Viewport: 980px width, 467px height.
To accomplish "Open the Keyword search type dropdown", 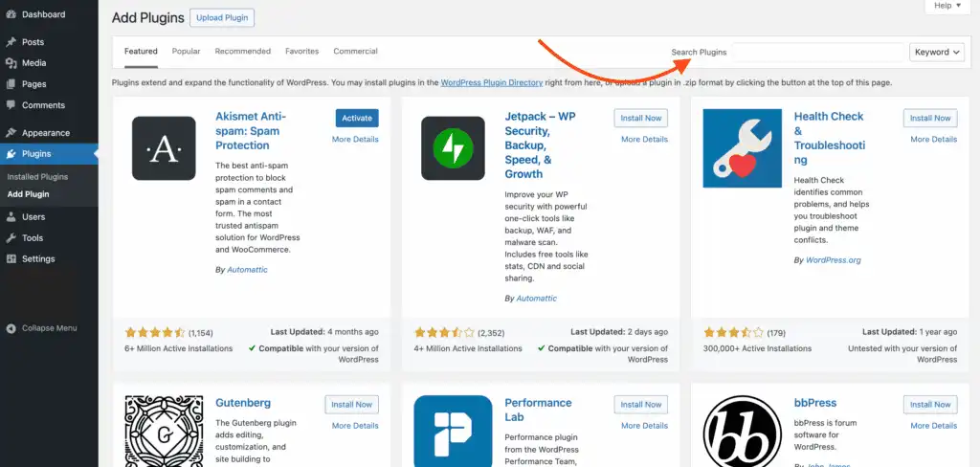I will (937, 53).
